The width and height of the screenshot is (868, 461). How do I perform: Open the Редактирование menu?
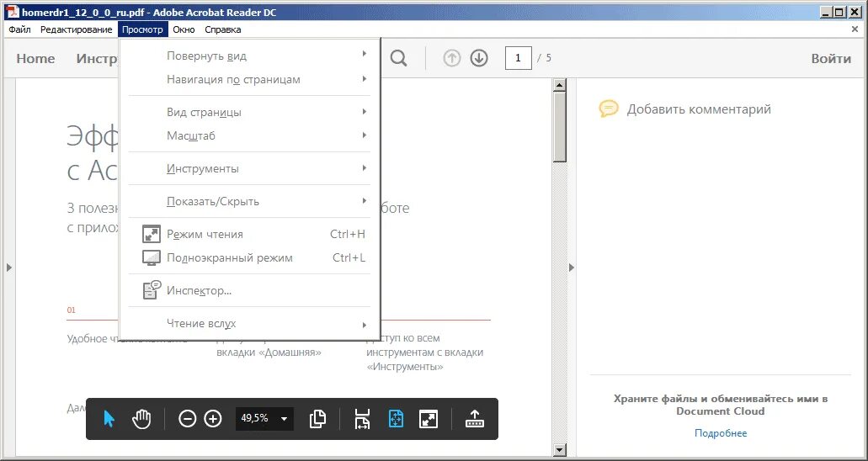(x=77, y=29)
